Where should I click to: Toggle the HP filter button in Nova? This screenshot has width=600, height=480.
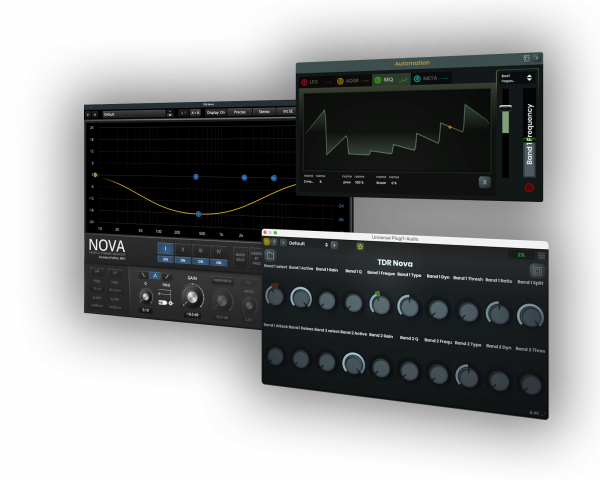pyautogui.click(x=97, y=271)
